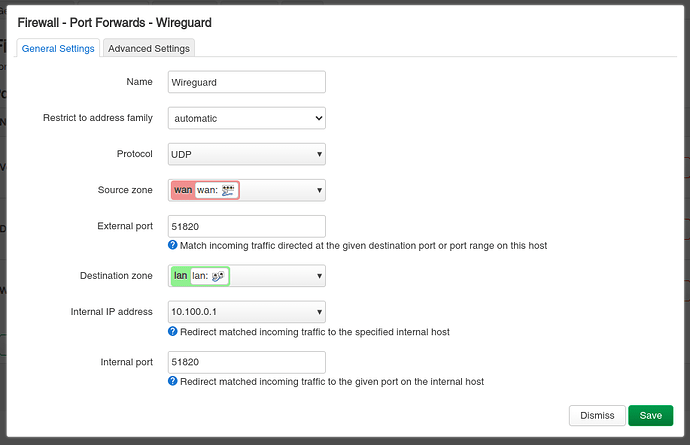Click the 'Source zone' label
The height and width of the screenshot is (445, 690).
click(125, 190)
